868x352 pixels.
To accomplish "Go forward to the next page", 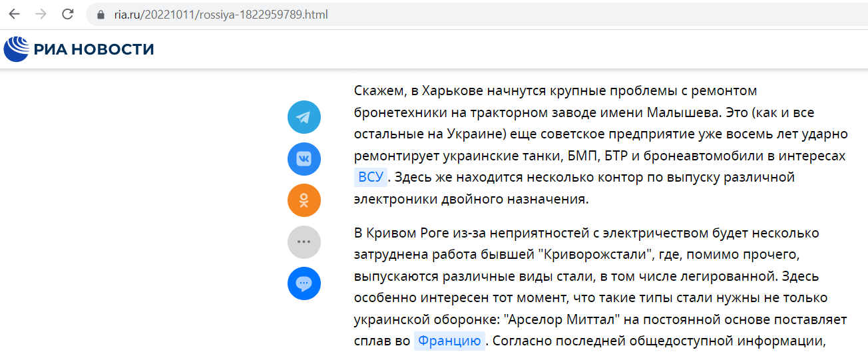I will coord(41,14).
